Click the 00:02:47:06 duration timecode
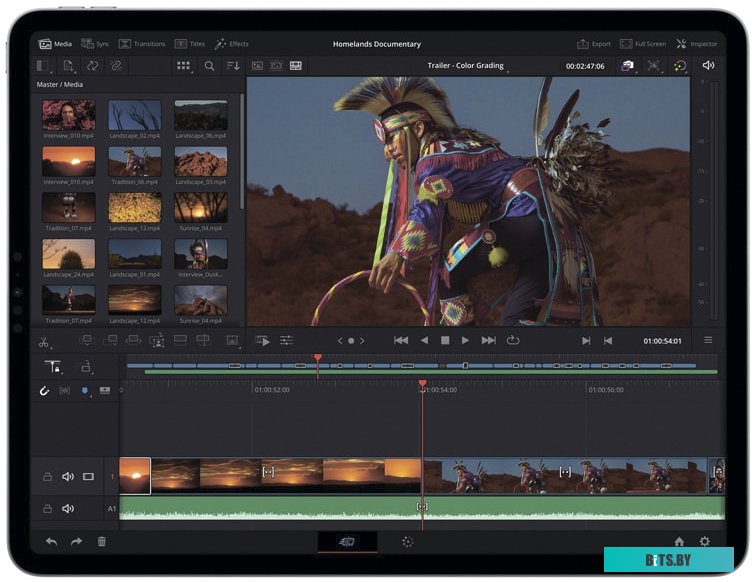The width and height of the screenshot is (752, 582). point(585,66)
